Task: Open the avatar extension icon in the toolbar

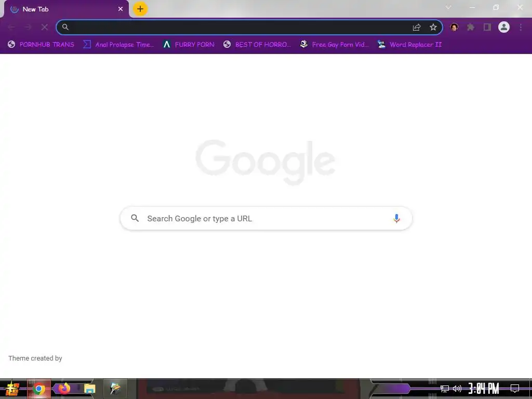Action: (454, 27)
